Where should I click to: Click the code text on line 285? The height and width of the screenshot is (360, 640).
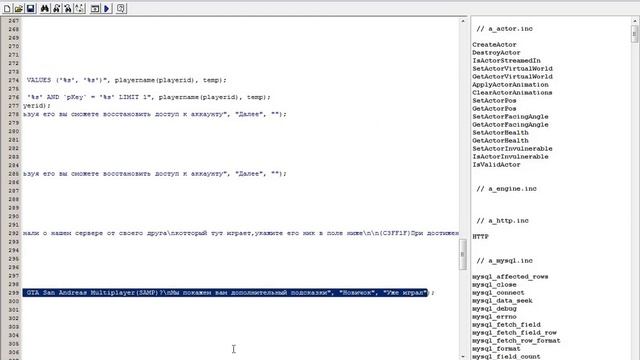coord(155,173)
